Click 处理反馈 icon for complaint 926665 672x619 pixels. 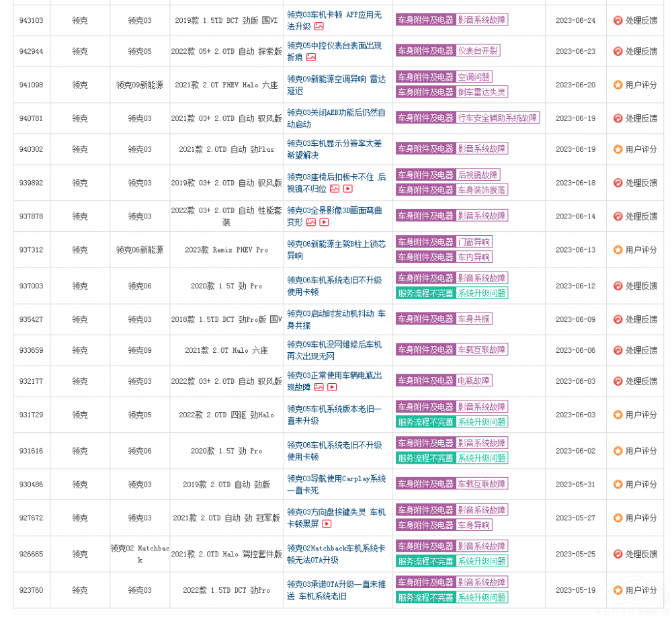pyautogui.click(x=618, y=554)
